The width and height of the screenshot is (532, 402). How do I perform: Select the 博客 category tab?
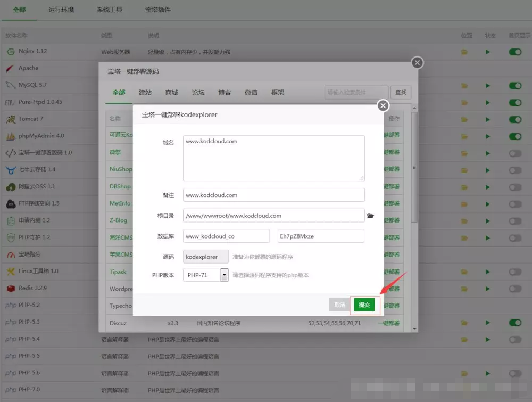point(225,92)
